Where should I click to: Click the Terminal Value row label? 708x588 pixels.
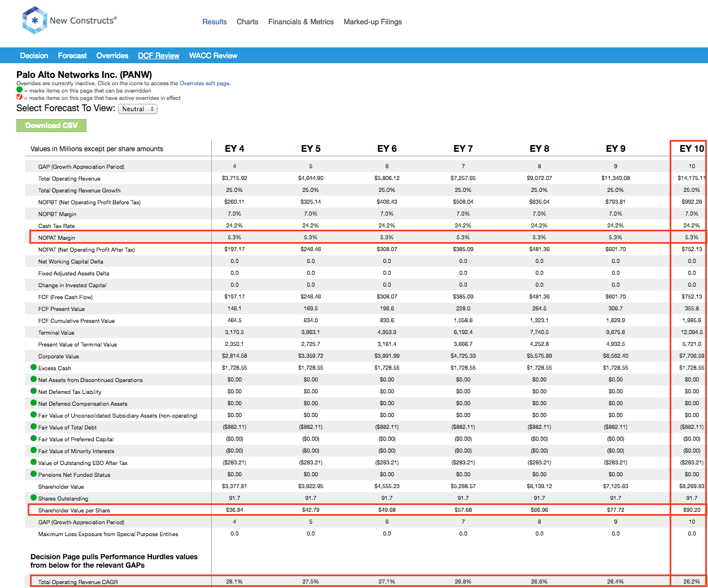pos(56,333)
